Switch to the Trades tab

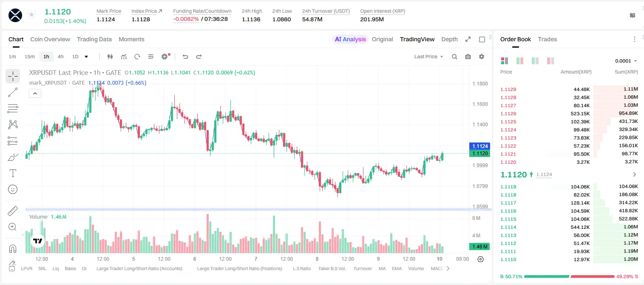[x=547, y=39]
